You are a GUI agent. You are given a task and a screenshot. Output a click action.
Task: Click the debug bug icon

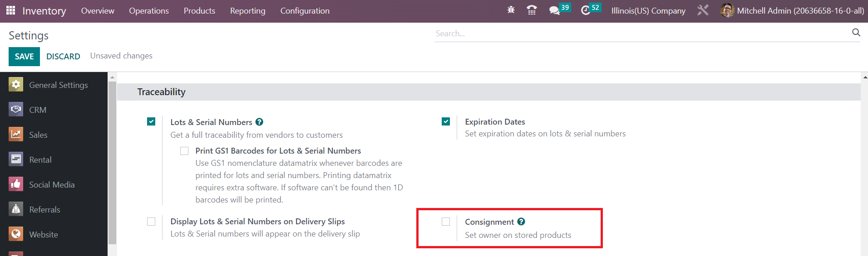pos(511,10)
